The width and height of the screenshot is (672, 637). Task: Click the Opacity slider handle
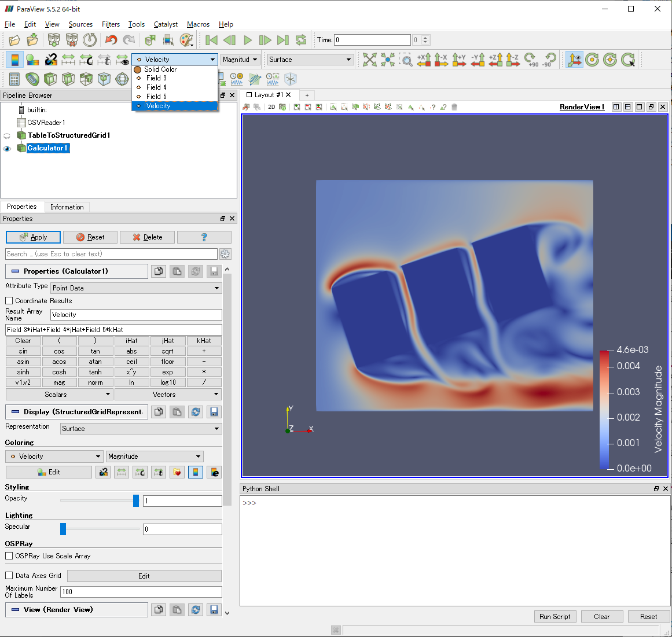(x=136, y=500)
